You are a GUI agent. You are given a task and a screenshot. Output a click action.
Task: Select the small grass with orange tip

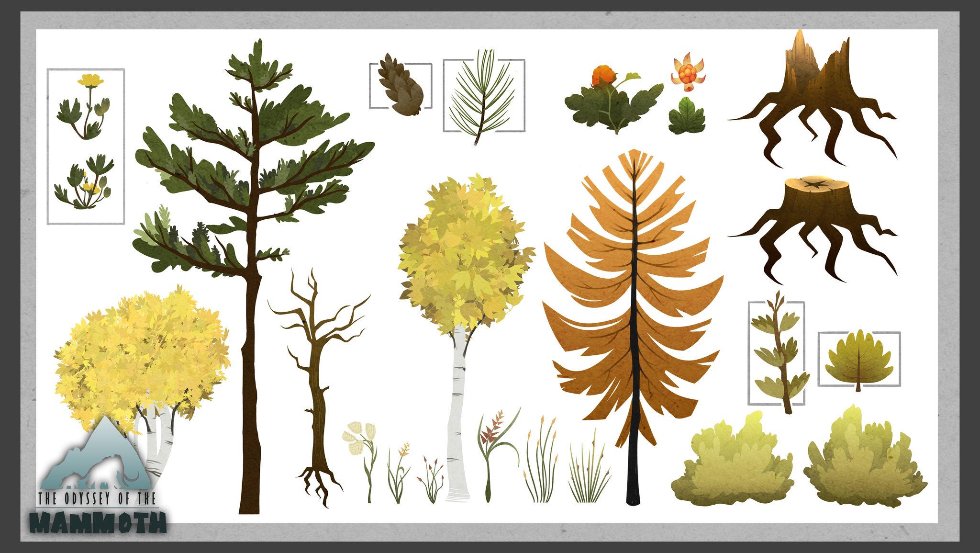pyautogui.click(x=399, y=472)
